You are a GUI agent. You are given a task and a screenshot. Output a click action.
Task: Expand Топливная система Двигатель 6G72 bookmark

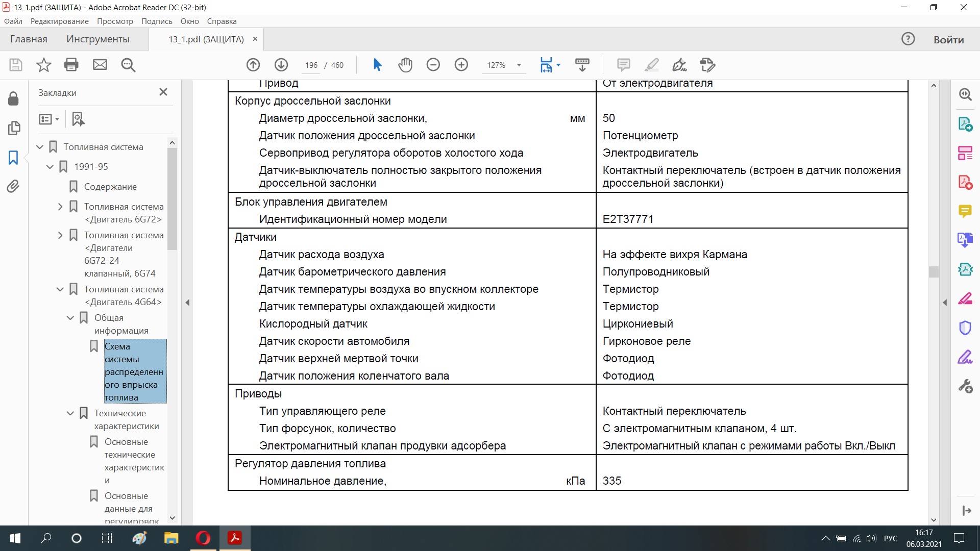point(60,207)
